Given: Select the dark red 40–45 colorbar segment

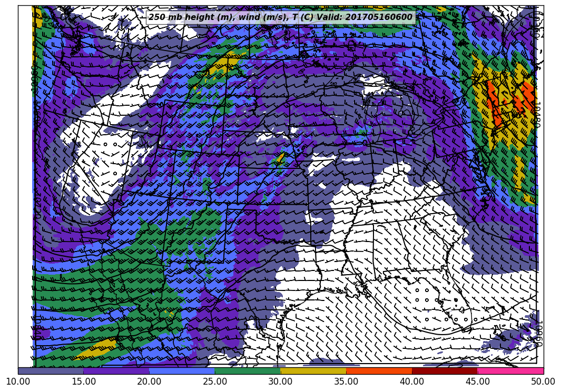Looking at the screenshot, I should click(445, 371).
